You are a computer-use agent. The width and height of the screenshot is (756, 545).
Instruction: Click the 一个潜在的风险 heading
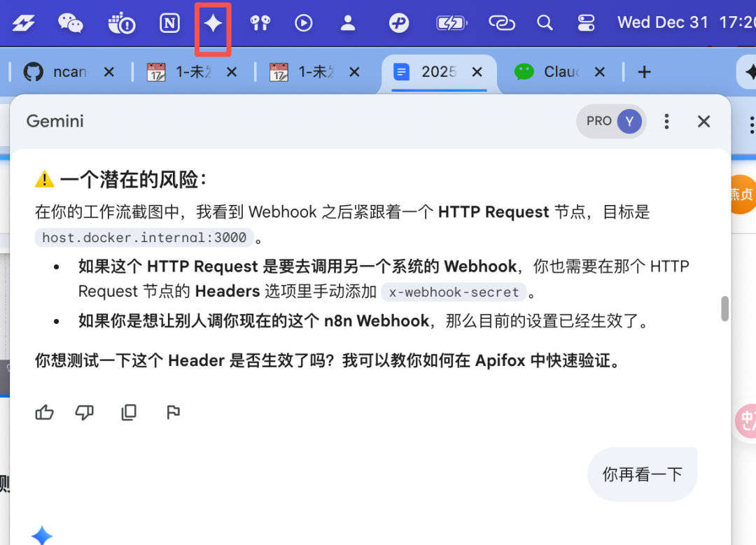[x=134, y=179]
